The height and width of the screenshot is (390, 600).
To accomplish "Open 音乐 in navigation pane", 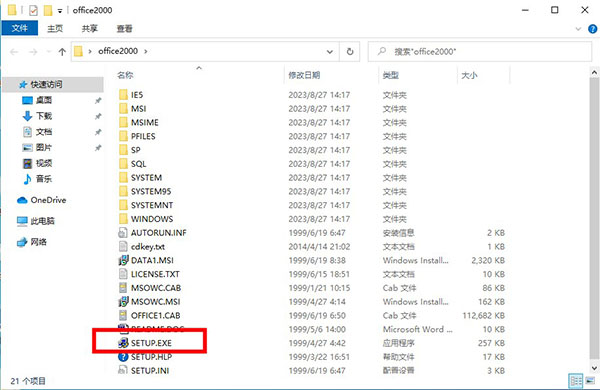I will coord(44,179).
